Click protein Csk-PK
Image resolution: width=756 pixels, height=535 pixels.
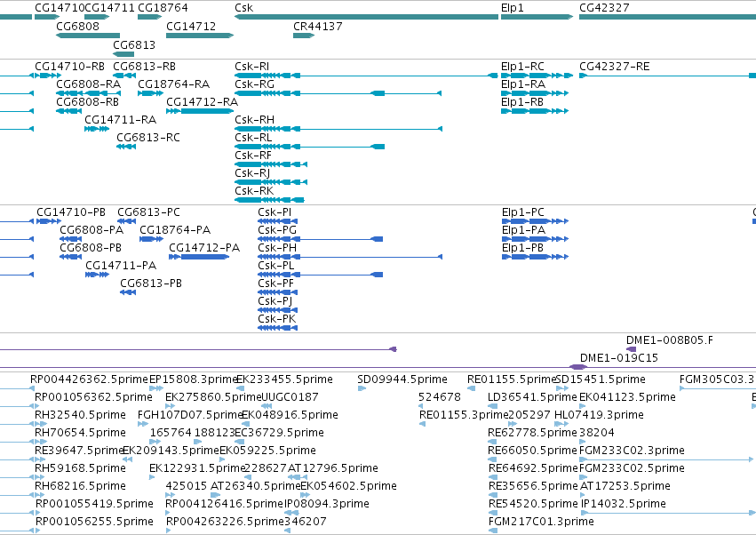(278, 328)
